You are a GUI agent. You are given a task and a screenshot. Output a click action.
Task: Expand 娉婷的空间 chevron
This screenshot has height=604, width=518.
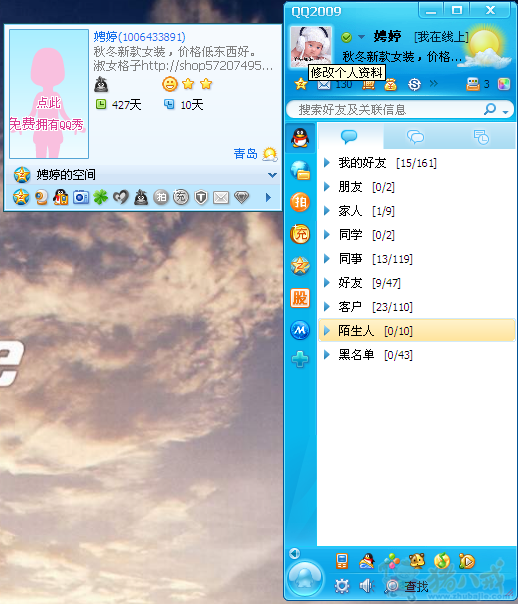[272, 175]
